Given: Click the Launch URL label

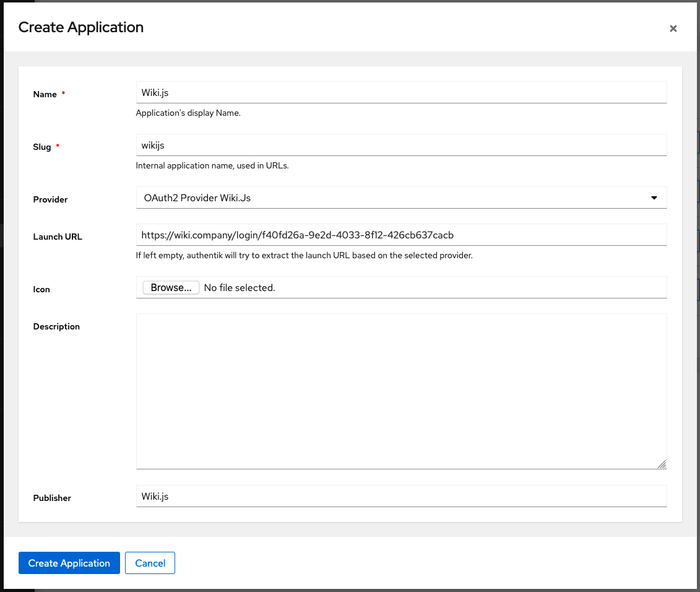Looking at the screenshot, I should tap(58, 237).
